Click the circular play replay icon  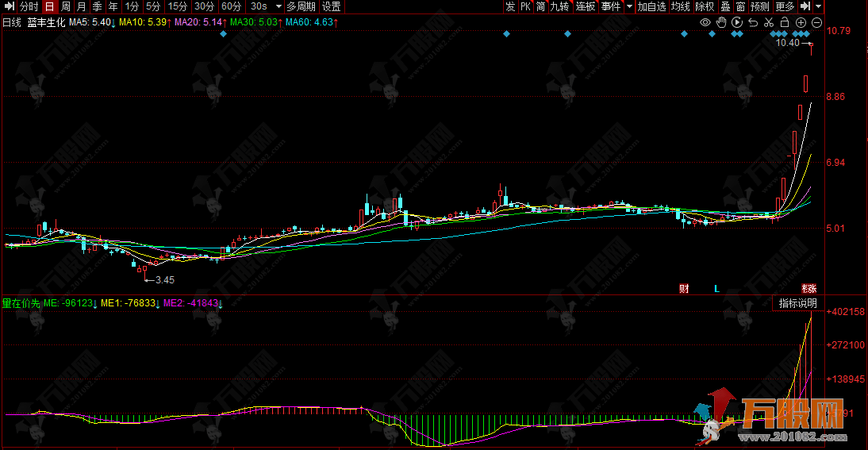(x=737, y=22)
